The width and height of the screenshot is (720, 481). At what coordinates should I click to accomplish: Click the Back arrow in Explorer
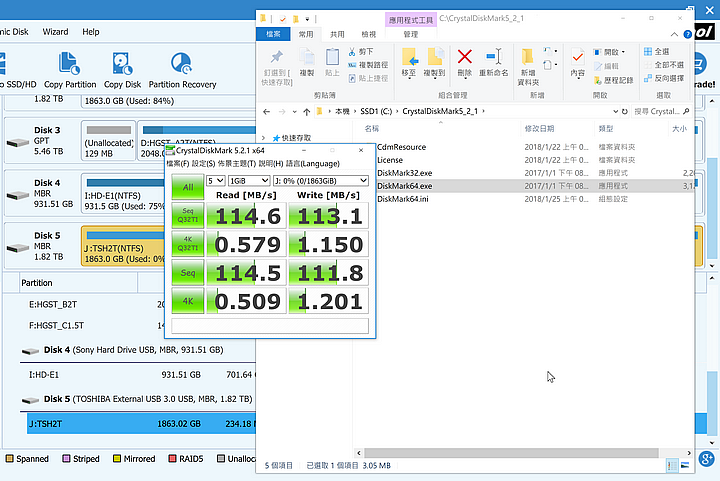coord(266,112)
